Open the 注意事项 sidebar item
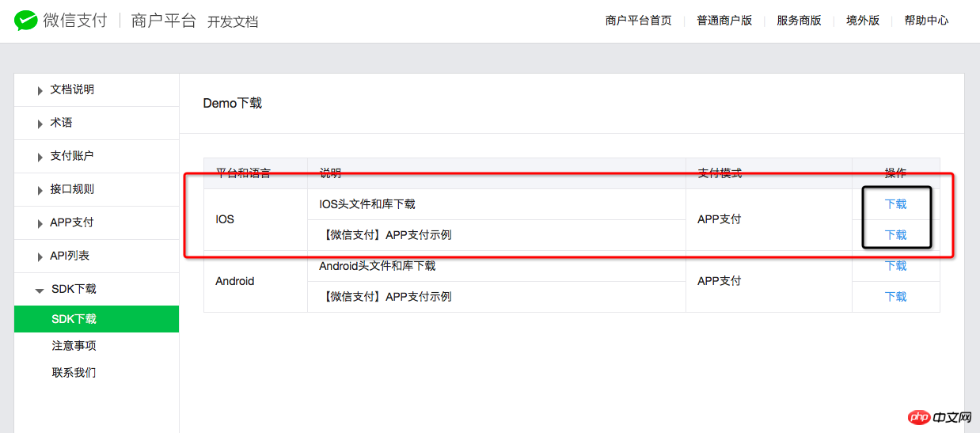 pos(74,346)
